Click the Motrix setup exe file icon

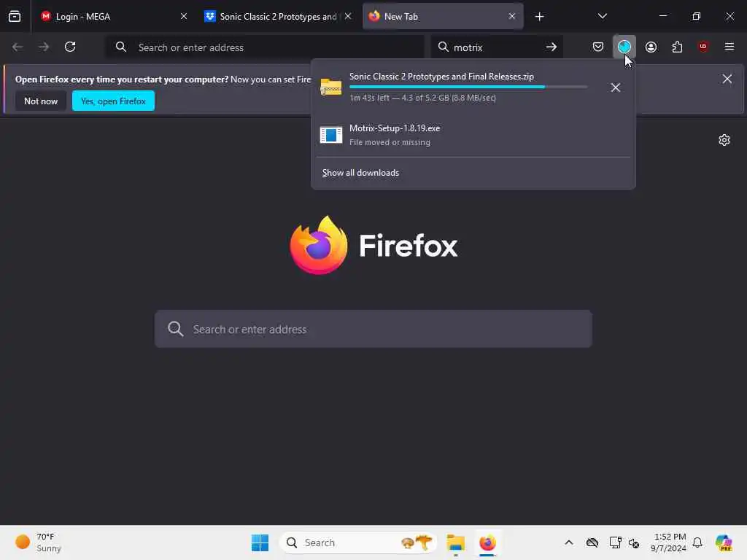coord(331,135)
